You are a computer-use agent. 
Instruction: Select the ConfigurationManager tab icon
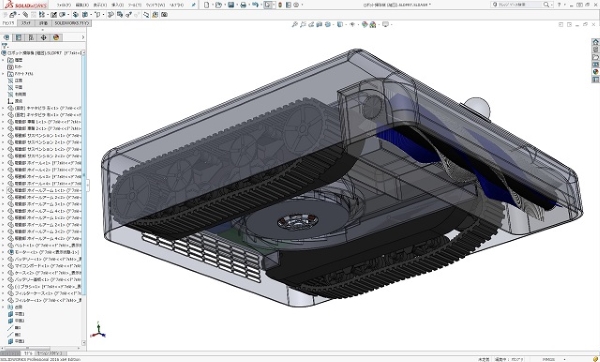(x=31, y=37)
